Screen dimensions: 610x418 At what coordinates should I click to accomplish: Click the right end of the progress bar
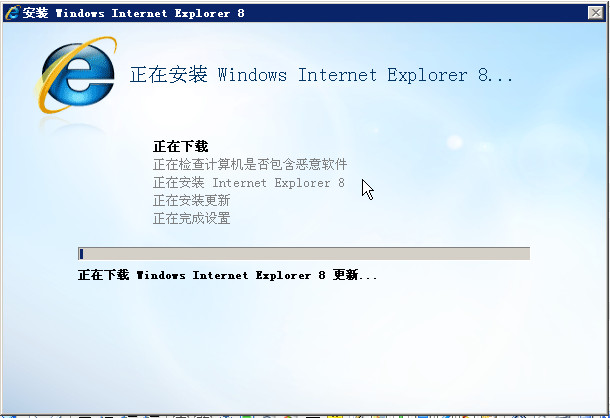(x=526, y=253)
